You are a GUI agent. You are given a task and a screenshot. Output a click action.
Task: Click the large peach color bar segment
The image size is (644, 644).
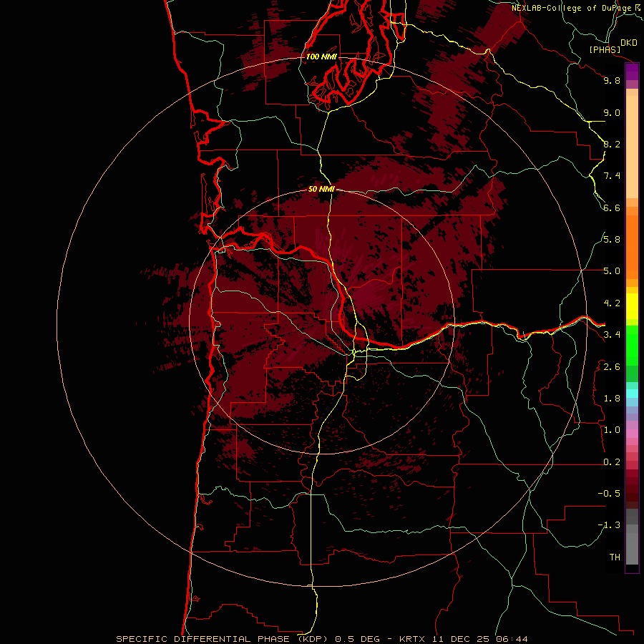pos(632,147)
